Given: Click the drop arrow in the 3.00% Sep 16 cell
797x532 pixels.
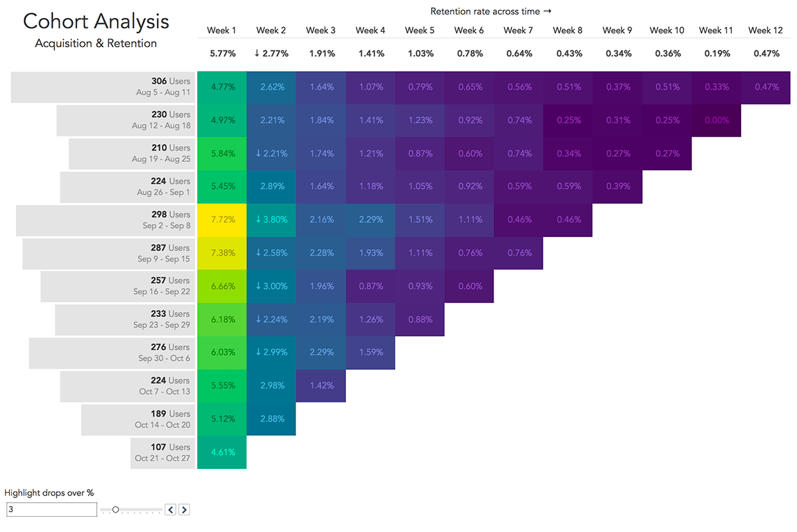Looking at the screenshot, I should pos(258,286).
